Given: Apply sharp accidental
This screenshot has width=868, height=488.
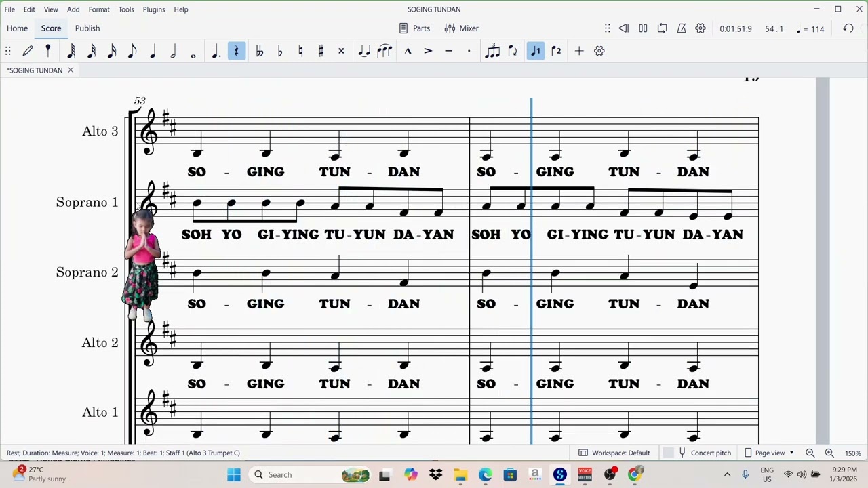Looking at the screenshot, I should point(321,51).
